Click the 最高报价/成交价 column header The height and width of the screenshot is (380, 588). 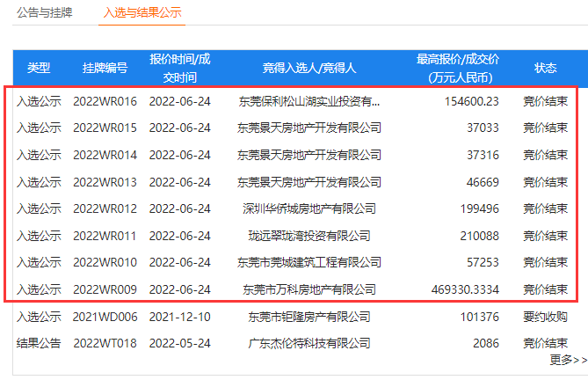point(458,68)
